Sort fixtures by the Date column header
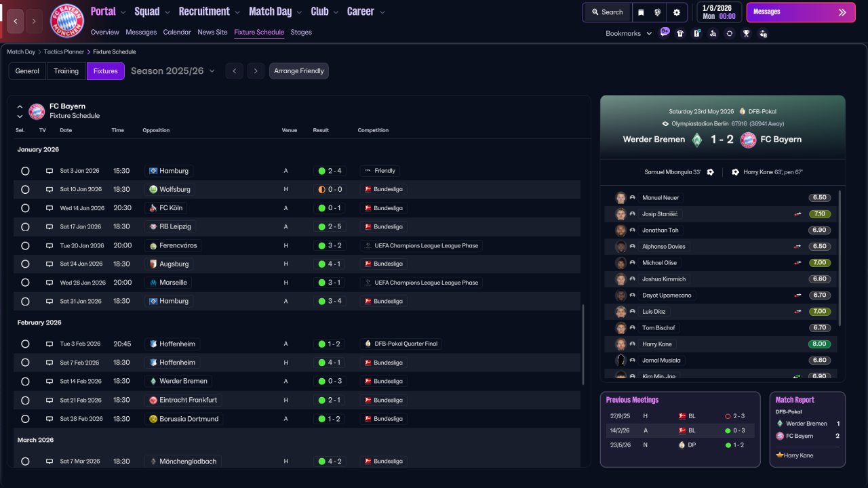Image resolution: width=868 pixels, height=488 pixels. point(66,130)
